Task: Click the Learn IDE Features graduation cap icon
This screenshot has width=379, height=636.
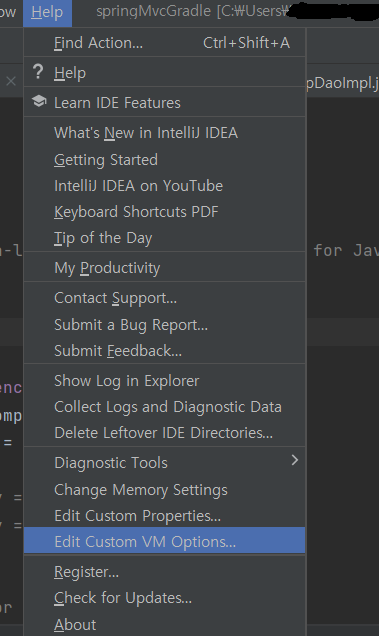Action: (x=39, y=101)
